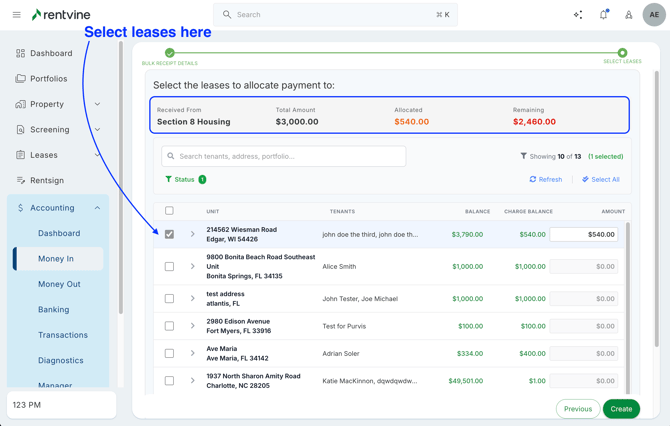Open the notifications bell
The width and height of the screenshot is (670, 426).
pyautogui.click(x=603, y=15)
